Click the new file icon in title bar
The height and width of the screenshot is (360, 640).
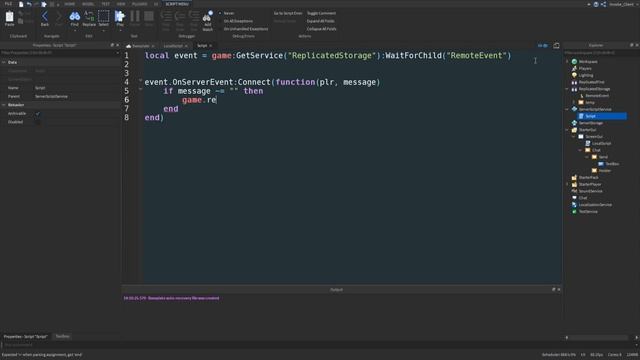[x=21, y=4]
